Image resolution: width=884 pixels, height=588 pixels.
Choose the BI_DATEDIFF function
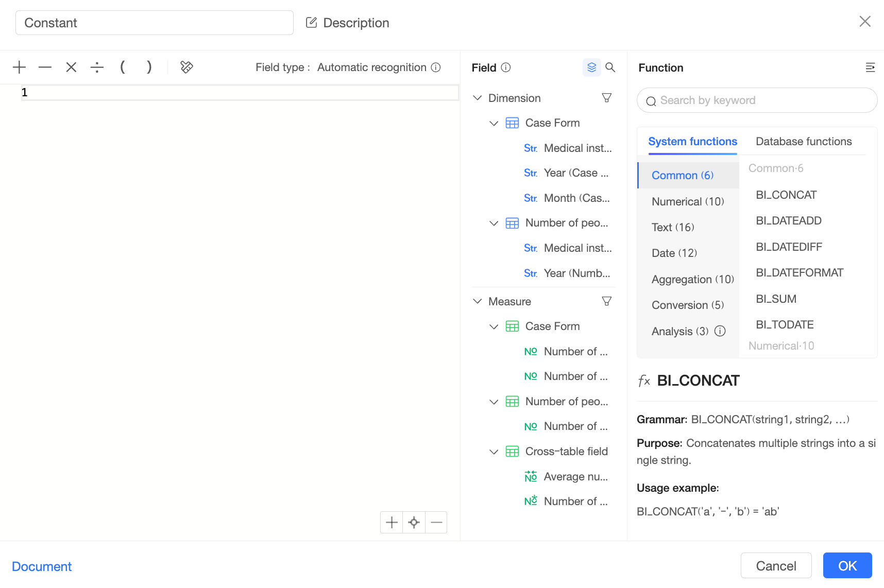(x=789, y=247)
